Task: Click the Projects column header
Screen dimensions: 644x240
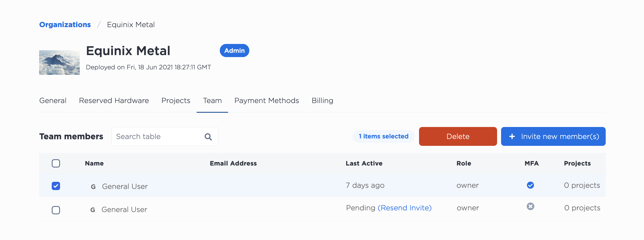Action: pos(577,163)
